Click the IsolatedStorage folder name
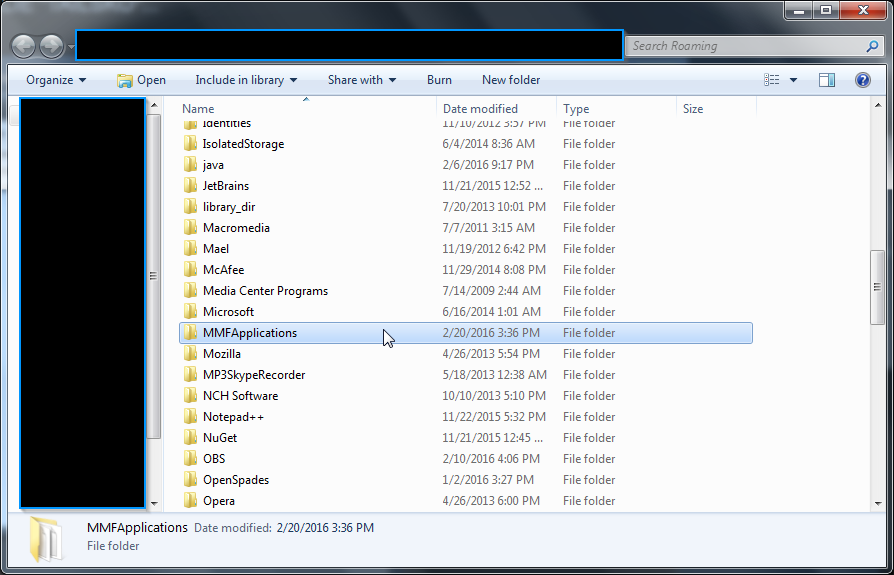 coord(243,144)
